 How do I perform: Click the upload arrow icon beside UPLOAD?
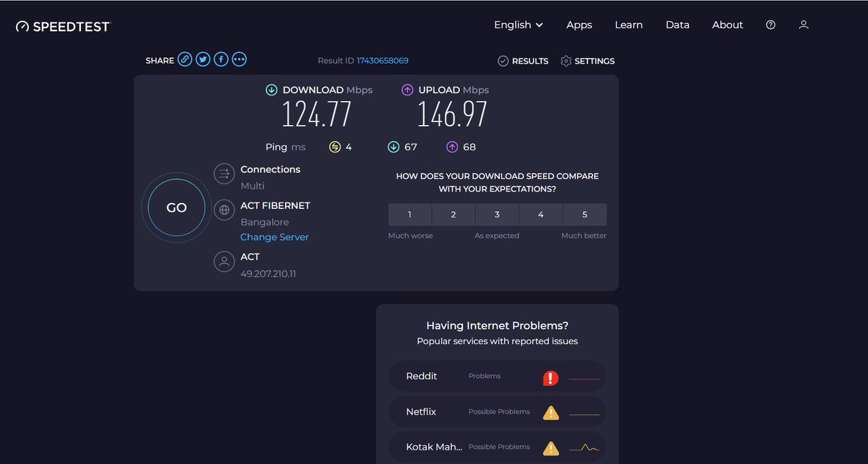click(407, 90)
